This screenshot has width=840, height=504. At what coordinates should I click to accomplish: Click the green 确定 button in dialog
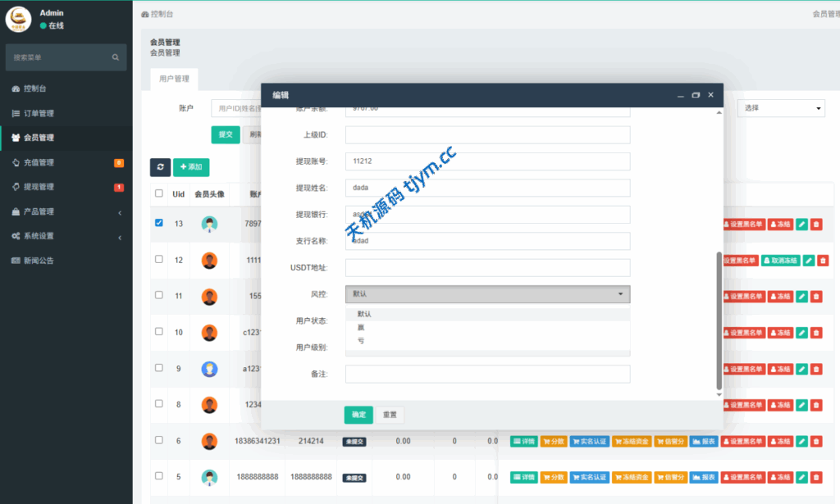click(x=358, y=415)
